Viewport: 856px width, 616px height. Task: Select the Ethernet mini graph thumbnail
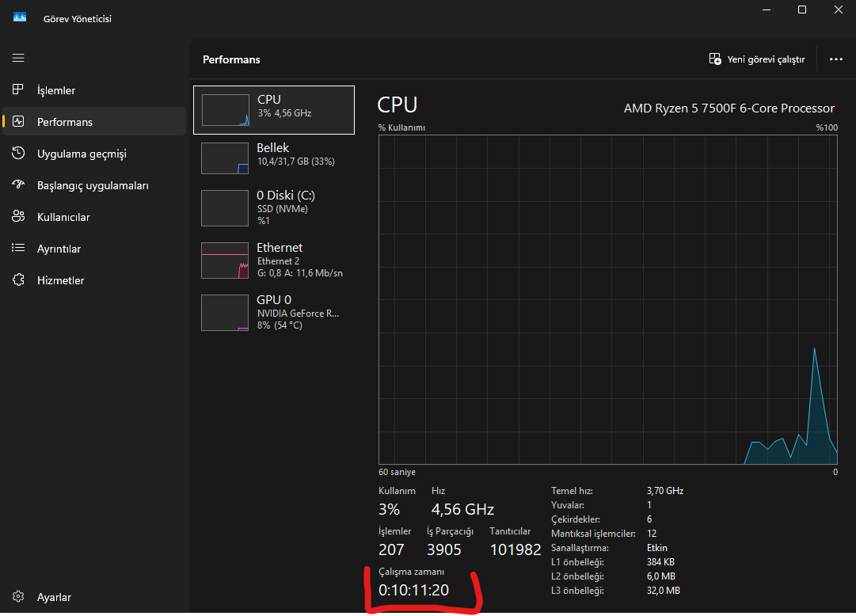(x=225, y=260)
